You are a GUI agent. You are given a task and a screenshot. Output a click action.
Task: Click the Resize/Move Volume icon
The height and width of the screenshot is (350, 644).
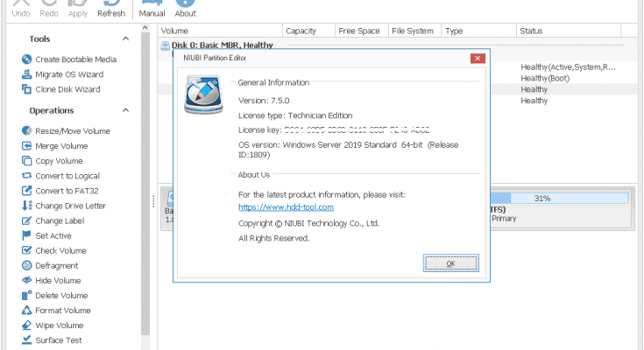26,130
